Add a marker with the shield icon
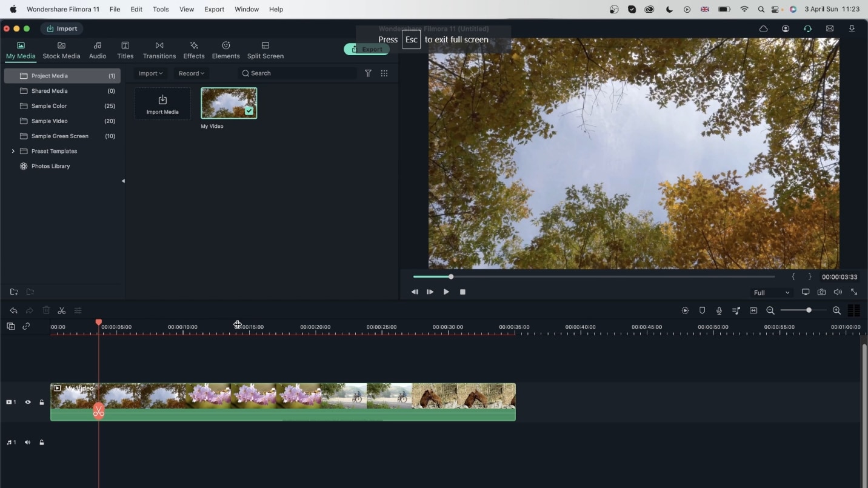Image resolution: width=868 pixels, height=488 pixels. point(702,310)
